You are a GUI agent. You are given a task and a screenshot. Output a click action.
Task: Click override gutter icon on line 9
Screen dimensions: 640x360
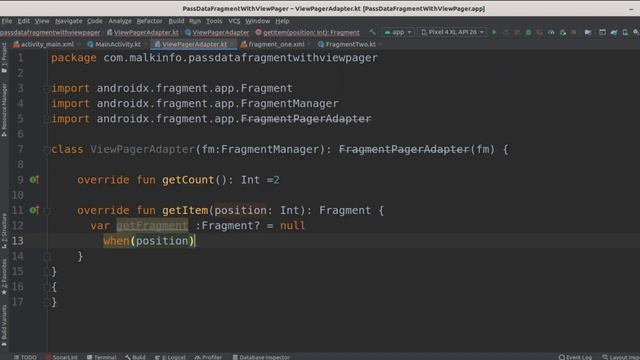coord(34,180)
